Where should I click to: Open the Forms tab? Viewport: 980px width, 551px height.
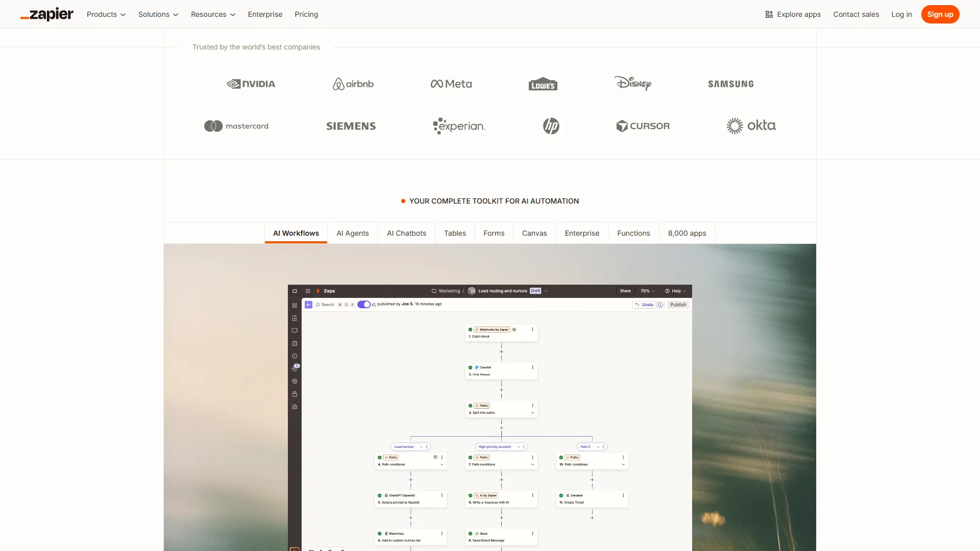pyautogui.click(x=494, y=233)
